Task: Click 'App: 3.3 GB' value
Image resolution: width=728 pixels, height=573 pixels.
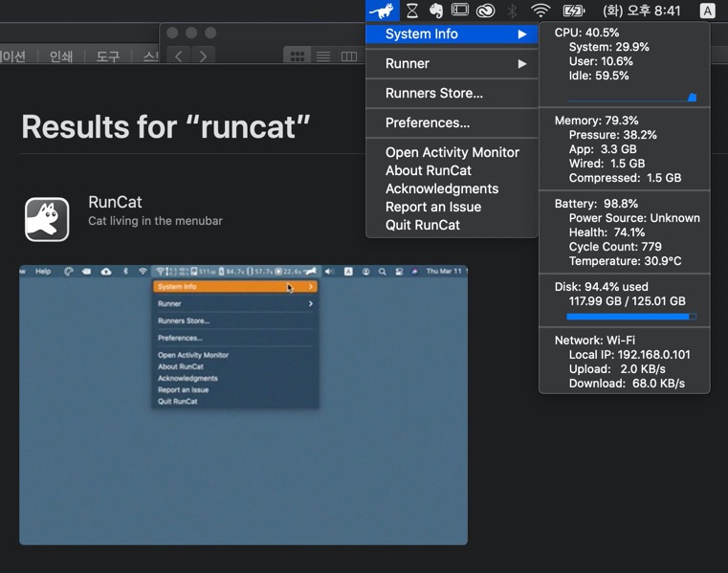Action: 603,149
